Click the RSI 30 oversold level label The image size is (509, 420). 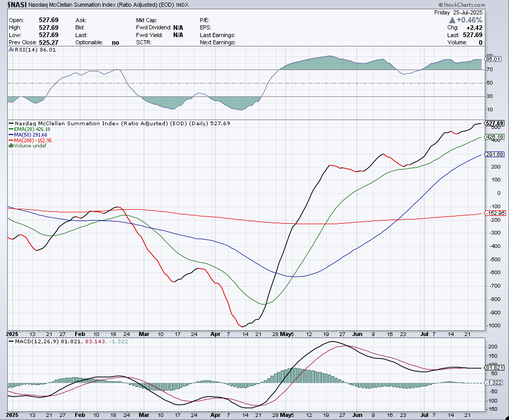(489, 96)
